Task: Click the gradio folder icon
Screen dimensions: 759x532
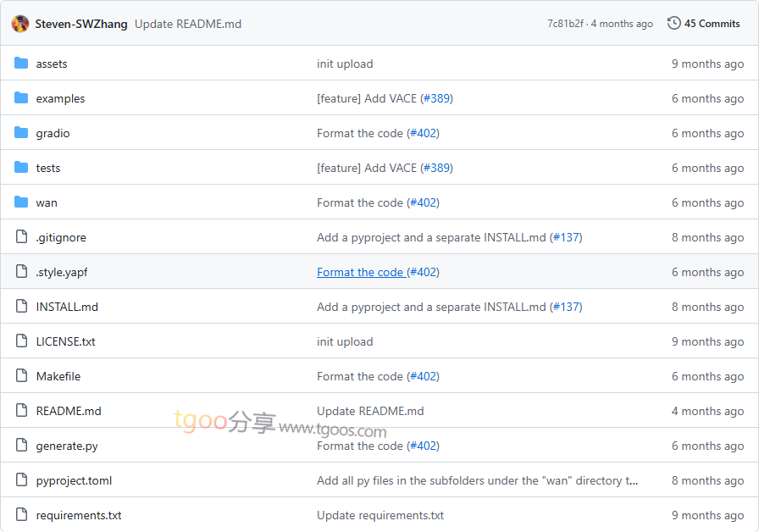Action: [x=21, y=133]
